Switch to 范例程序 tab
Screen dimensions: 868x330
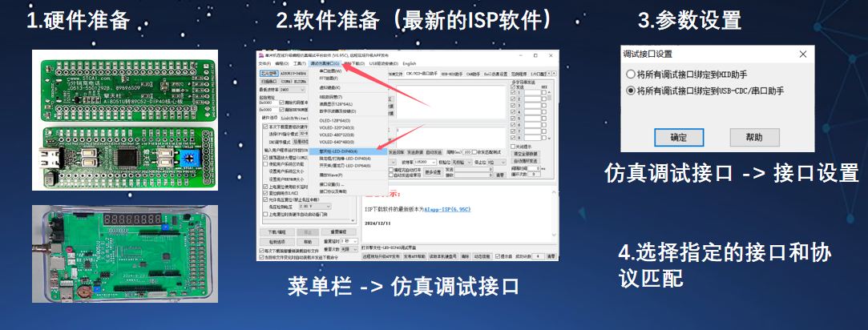[519, 74]
